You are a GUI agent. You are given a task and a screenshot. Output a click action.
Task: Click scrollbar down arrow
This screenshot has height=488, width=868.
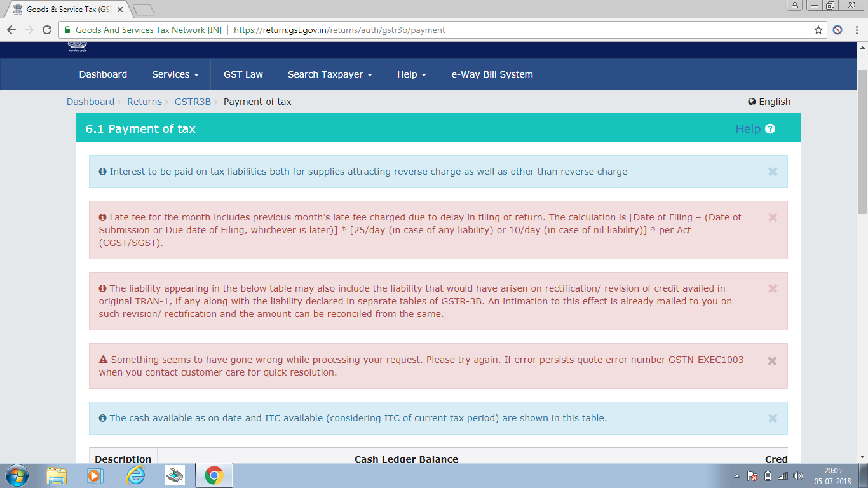862,457
